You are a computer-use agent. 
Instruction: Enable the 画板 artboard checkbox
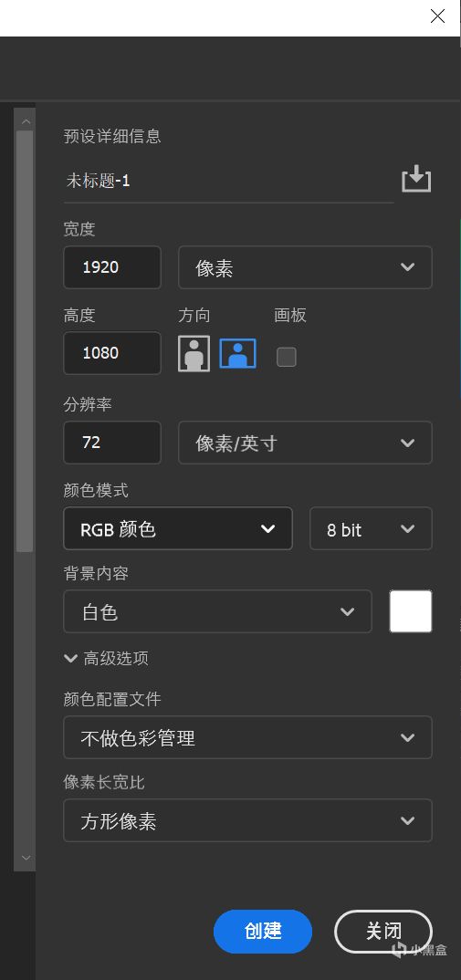(x=287, y=357)
